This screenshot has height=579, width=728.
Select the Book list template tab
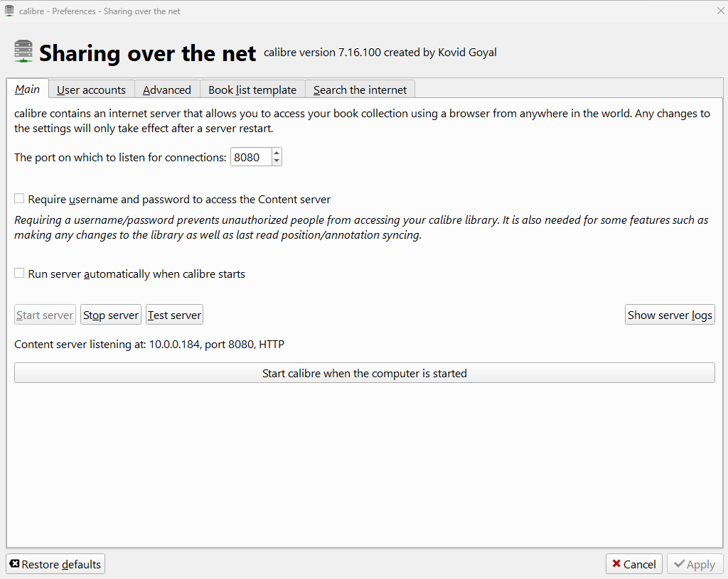(x=252, y=90)
